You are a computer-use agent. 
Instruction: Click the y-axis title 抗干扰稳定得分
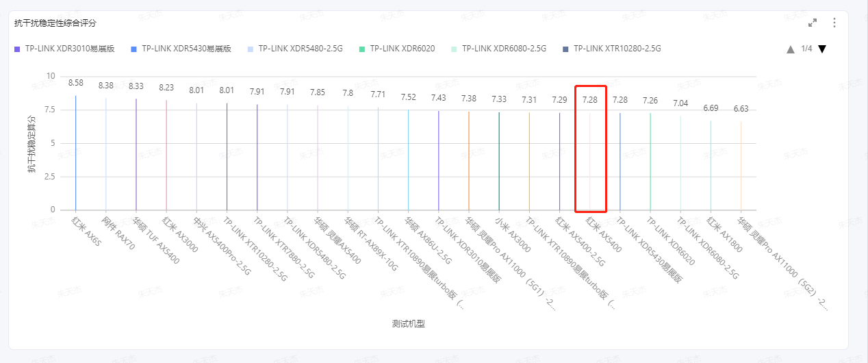pyautogui.click(x=31, y=144)
